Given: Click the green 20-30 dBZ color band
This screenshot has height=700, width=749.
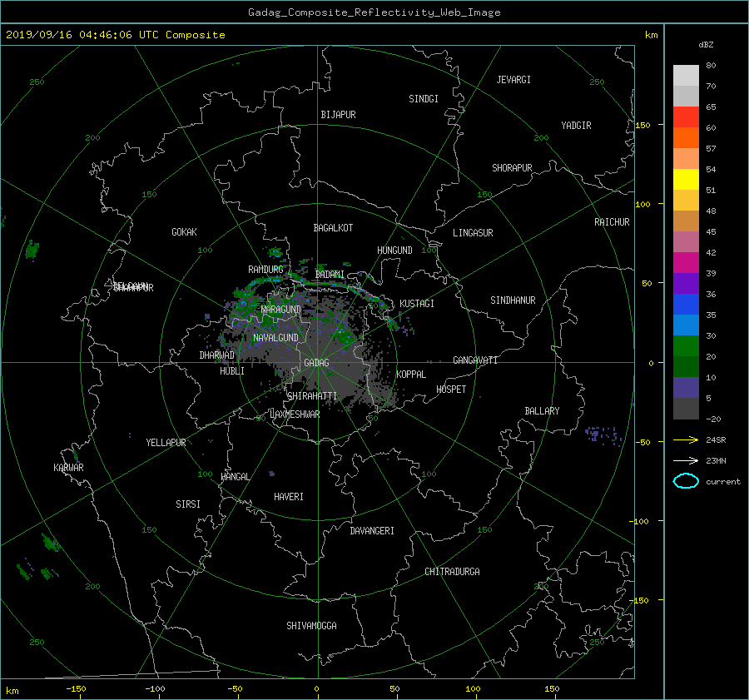Looking at the screenshot, I should [686, 346].
